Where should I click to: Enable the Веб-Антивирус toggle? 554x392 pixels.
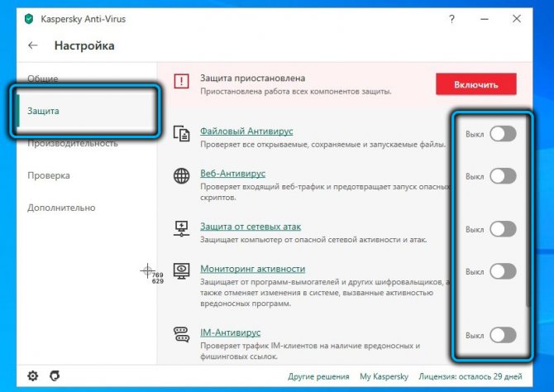(503, 176)
